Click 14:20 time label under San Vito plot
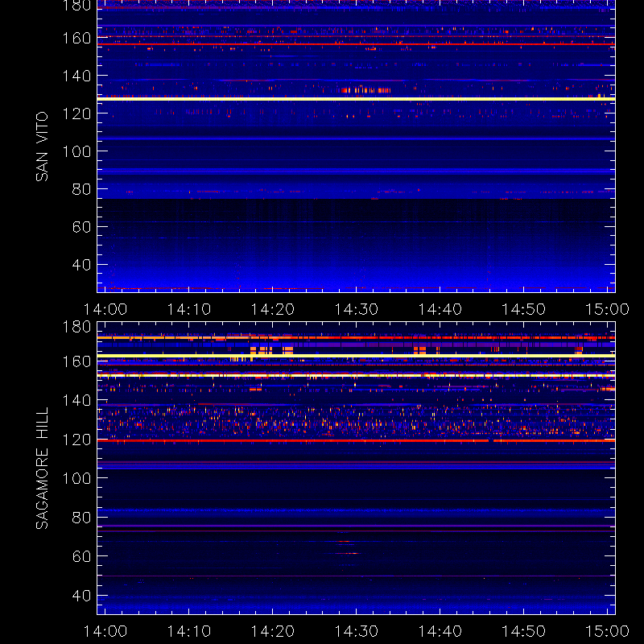This screenshot has height=644, width=644. [x=273, y=309]
